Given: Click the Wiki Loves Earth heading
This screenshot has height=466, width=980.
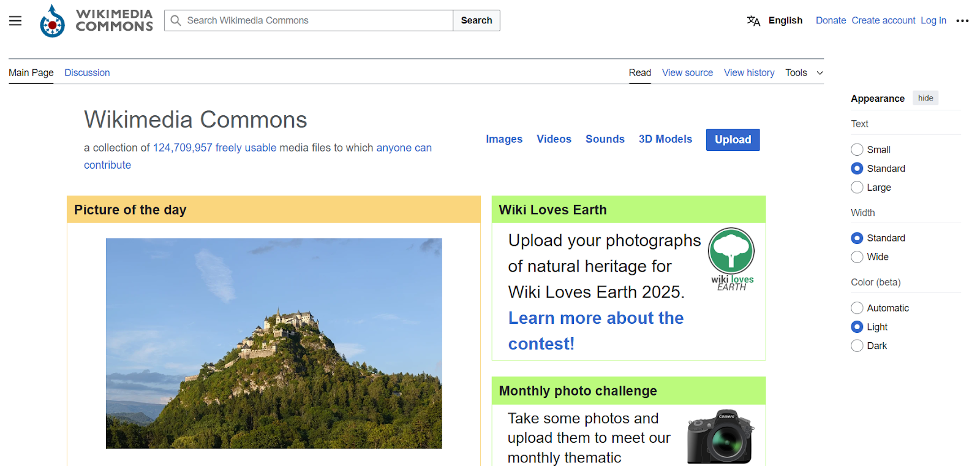Looking at the screenshot, I should click(552, 210).
